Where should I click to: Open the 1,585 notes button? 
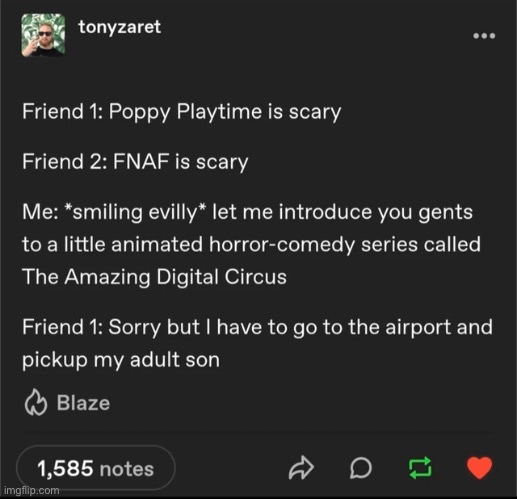click(x=96, y=468)
